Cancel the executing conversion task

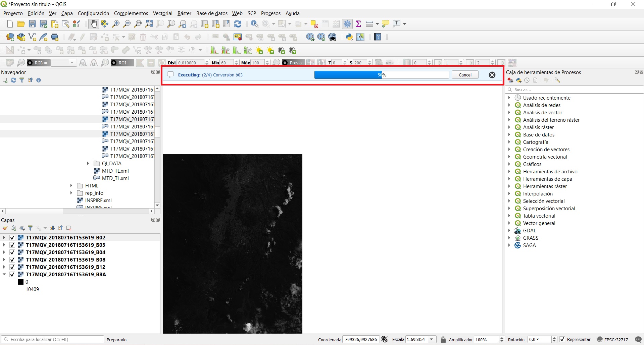tap(465, 75)
